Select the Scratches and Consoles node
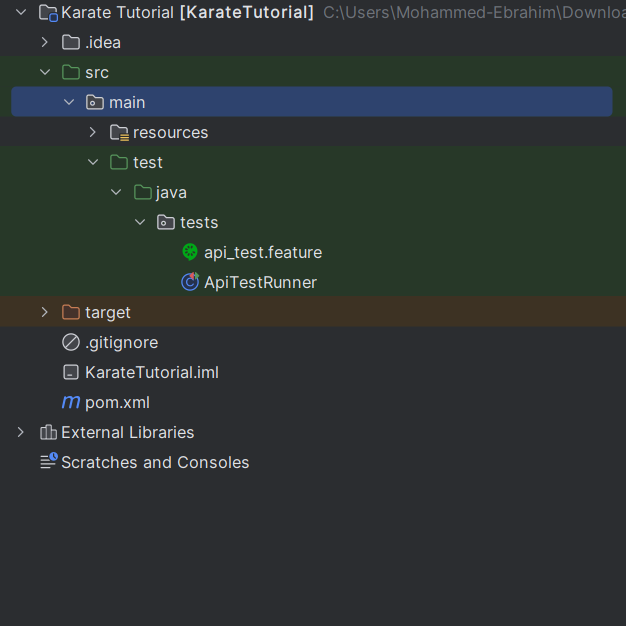The image size is (626, 626). pos(155,462)
